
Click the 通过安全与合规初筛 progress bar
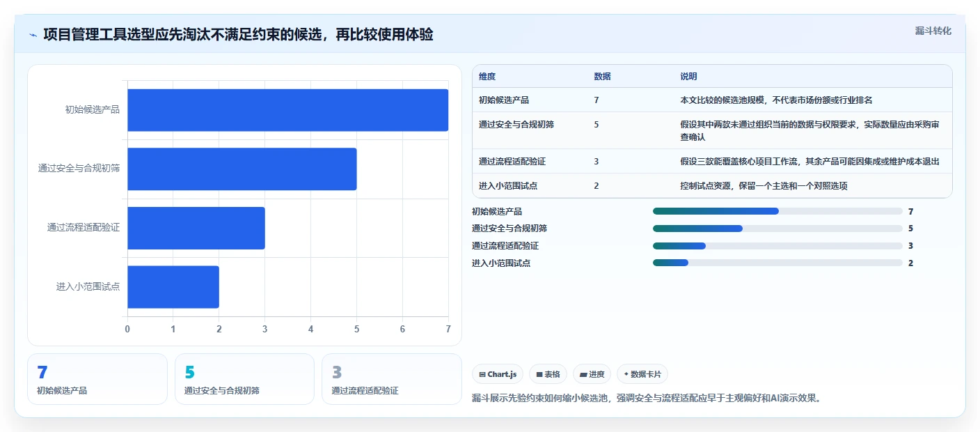click(x=777, y=228)
